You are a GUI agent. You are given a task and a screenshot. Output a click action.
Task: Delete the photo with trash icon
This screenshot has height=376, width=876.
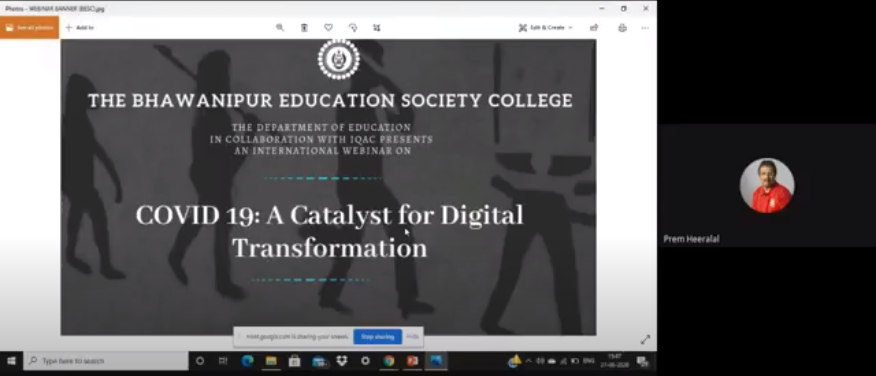pos(304,27)
